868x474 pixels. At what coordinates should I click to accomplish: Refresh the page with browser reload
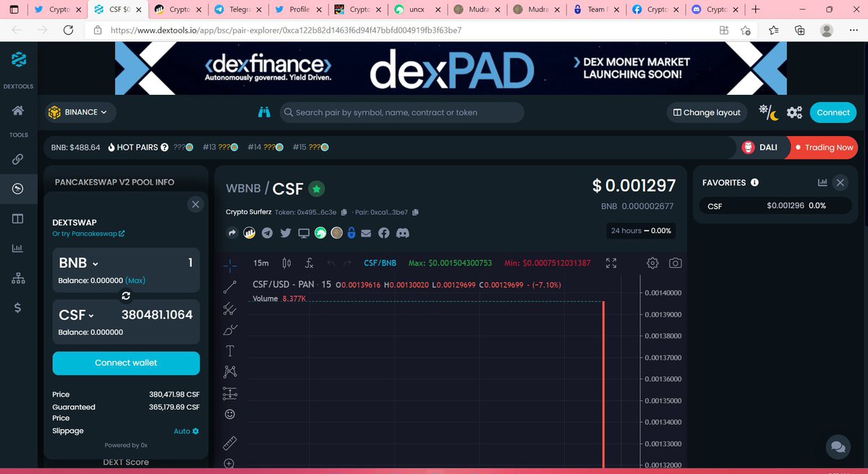pyautogui.click(x=68, y=30)
